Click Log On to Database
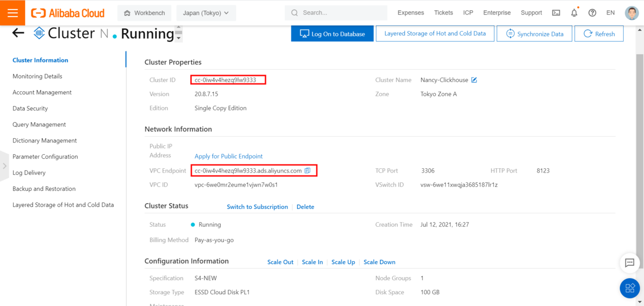The image size is (644, 306). pos(332,33)
